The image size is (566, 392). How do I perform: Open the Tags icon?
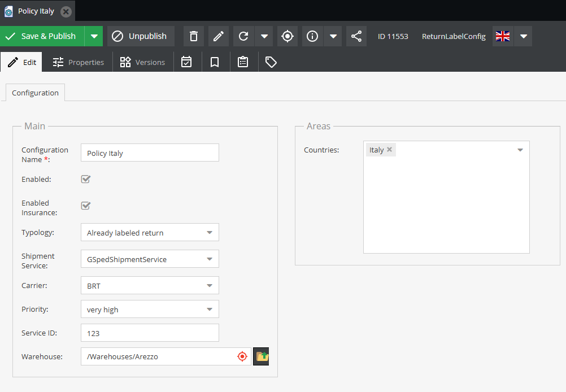point(271,62)
